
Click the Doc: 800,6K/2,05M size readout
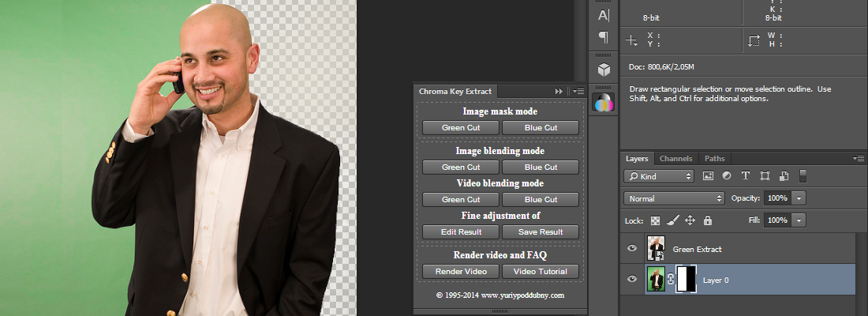661,67
